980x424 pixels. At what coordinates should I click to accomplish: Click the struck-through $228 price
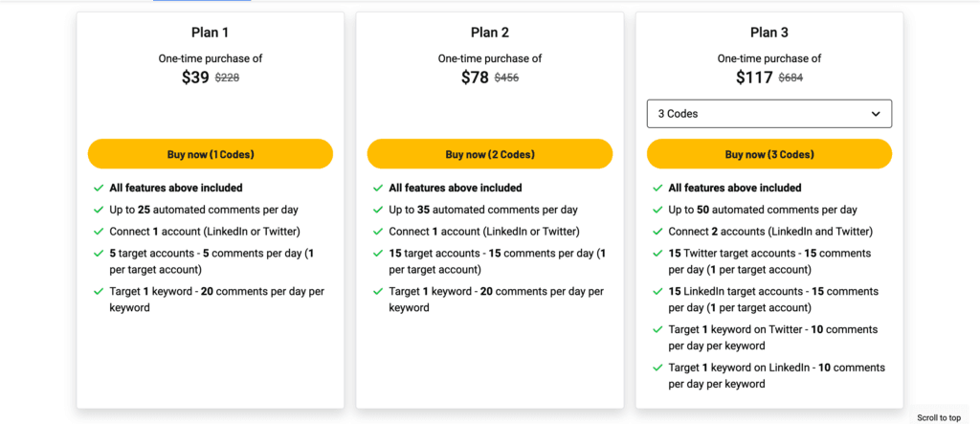(227, 78)
